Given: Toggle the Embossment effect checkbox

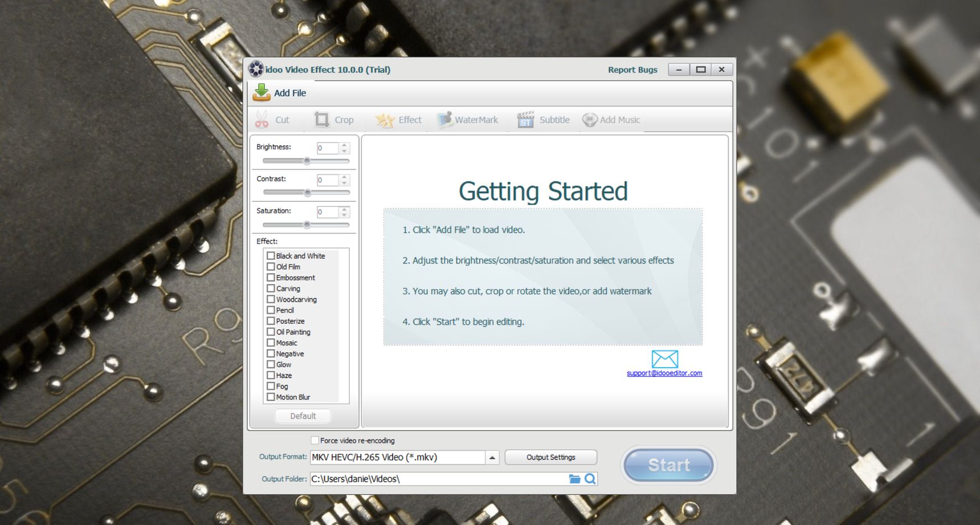Looking at the screenshot, I should click(x=271, y=278).
